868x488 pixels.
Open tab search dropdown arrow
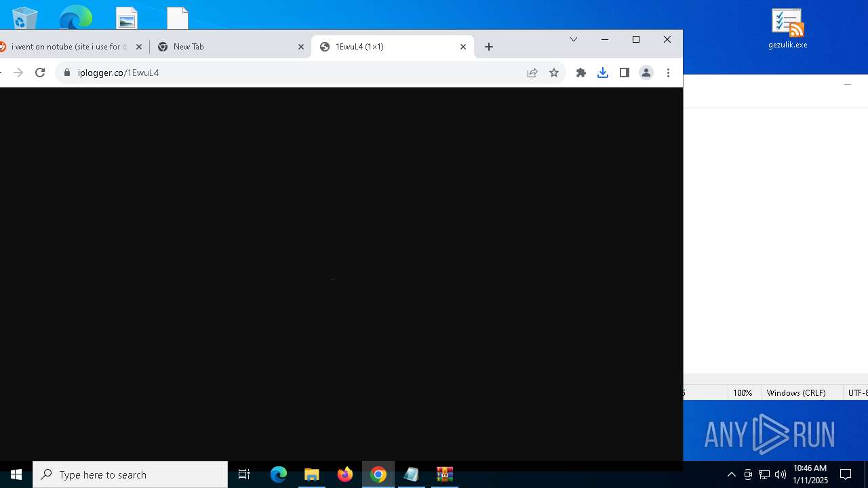[574, 39]
